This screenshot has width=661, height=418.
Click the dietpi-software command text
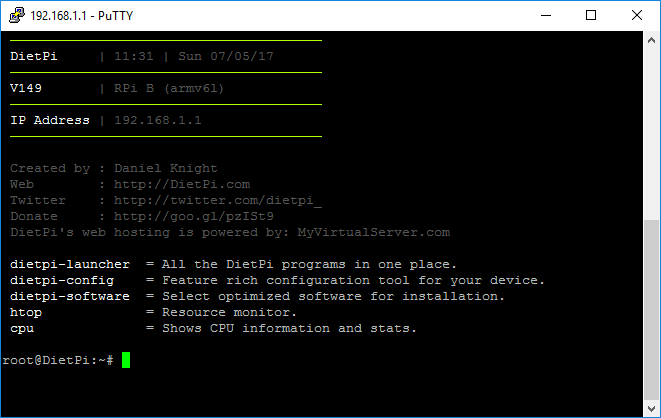(x=70, y=296)
